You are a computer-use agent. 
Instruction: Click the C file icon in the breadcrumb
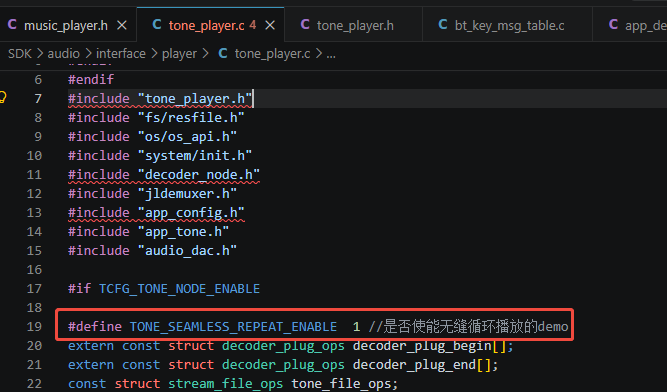(x=222, y=54)
